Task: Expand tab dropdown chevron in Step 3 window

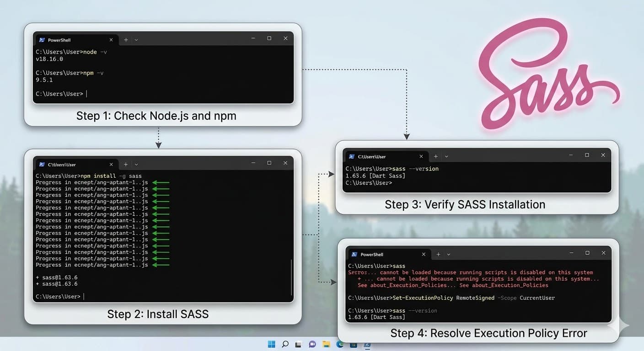Action: click(446, 156)
